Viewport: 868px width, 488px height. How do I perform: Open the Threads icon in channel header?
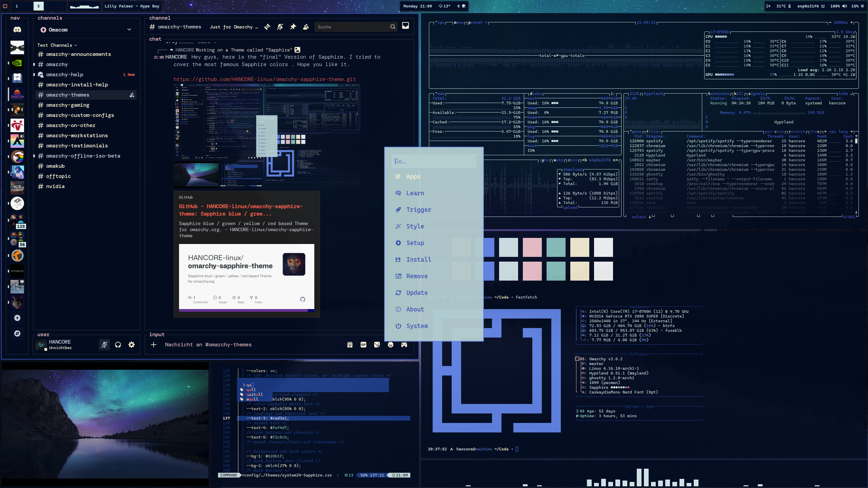267,27
